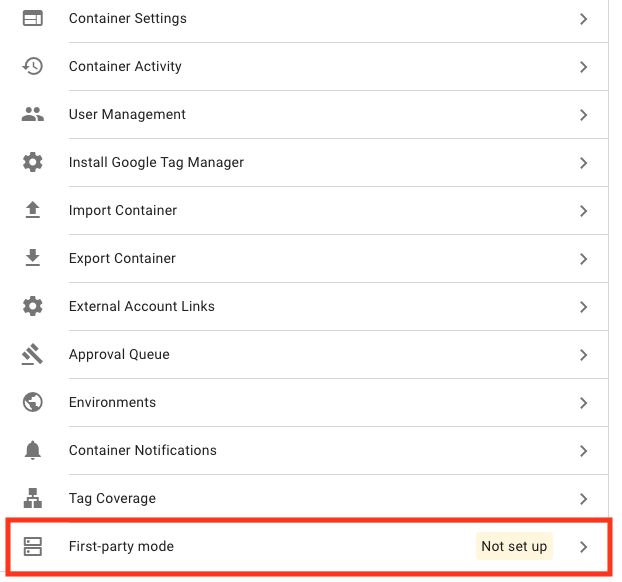
Task: Click the User Management people icon
Action: (33, 114)
